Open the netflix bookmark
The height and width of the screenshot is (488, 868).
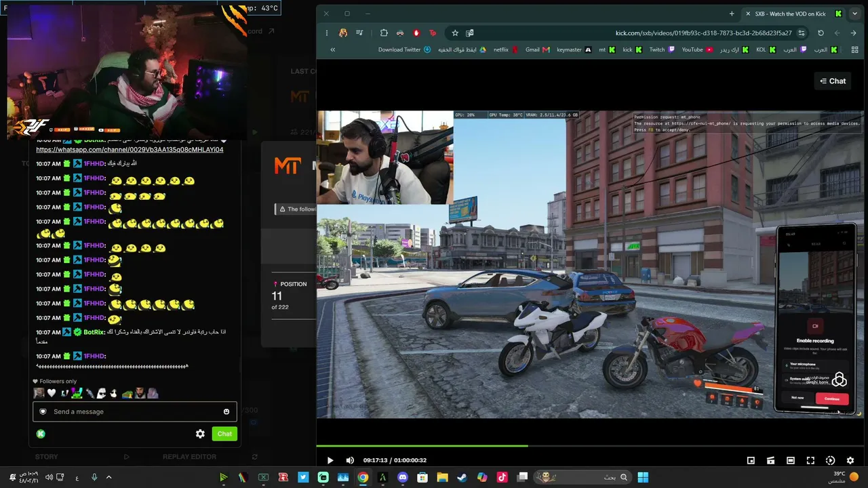(506, 49)
